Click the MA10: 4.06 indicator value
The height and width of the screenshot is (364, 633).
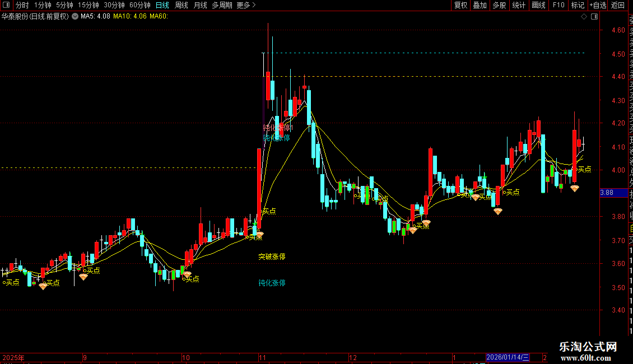(130, 16)
